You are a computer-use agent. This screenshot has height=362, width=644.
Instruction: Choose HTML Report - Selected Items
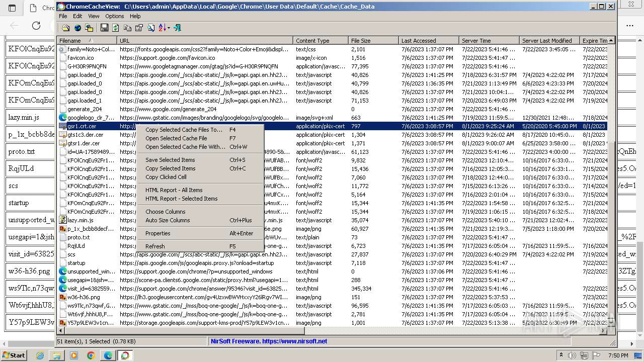tap(200, 199)
